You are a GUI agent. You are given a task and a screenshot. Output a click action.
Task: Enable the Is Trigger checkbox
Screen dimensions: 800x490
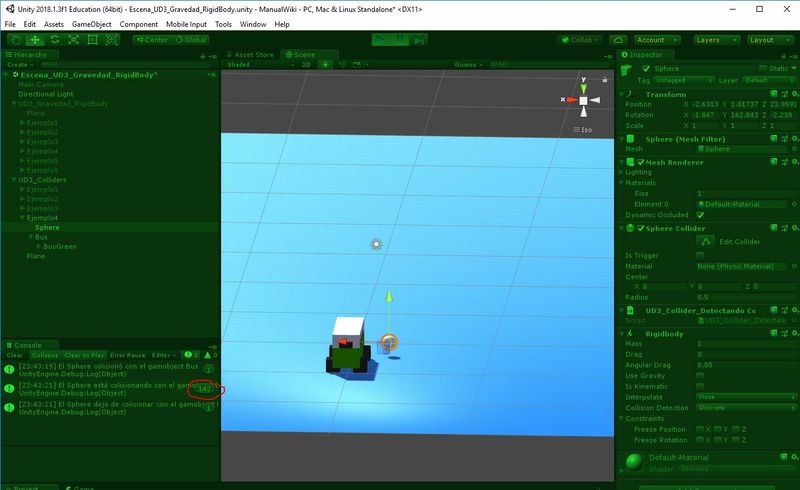(700, 255)
